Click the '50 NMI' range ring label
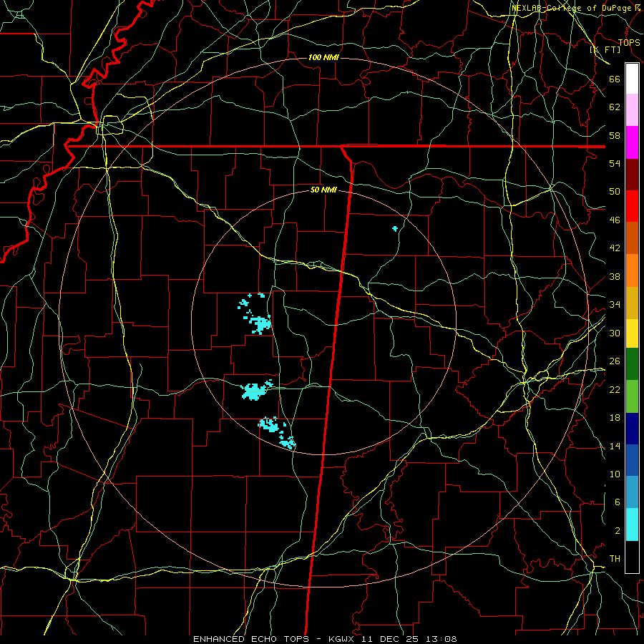Image resolution: width=644 pixels, height=644 pixels. (x=323, y=190)
